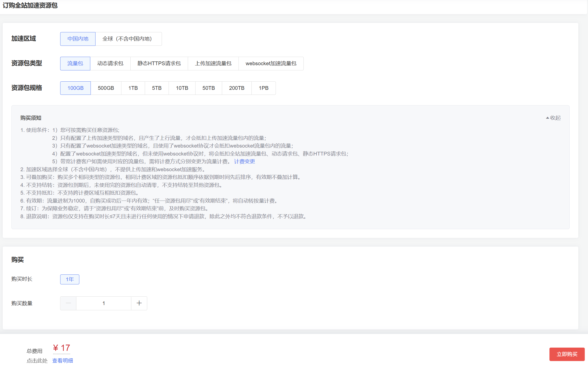Select the 500GB package size
This screenshot has width=588, height=369.
(106, 88)
